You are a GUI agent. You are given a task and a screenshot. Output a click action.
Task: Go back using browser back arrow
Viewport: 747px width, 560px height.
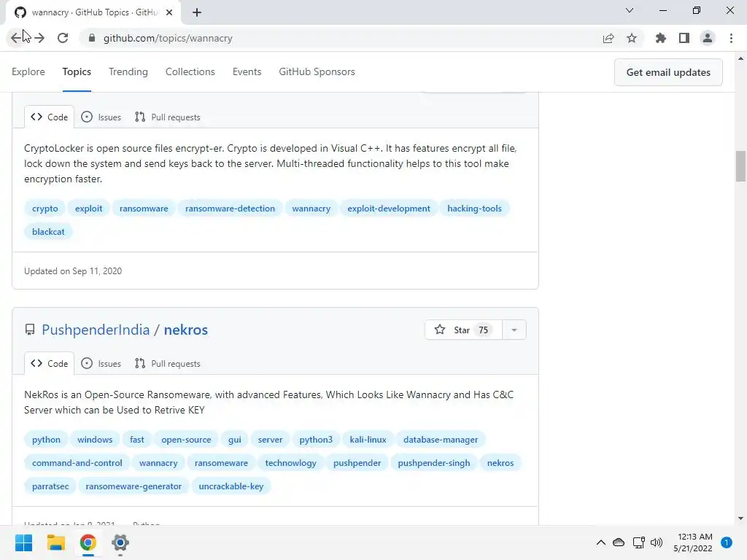point(16,38)
